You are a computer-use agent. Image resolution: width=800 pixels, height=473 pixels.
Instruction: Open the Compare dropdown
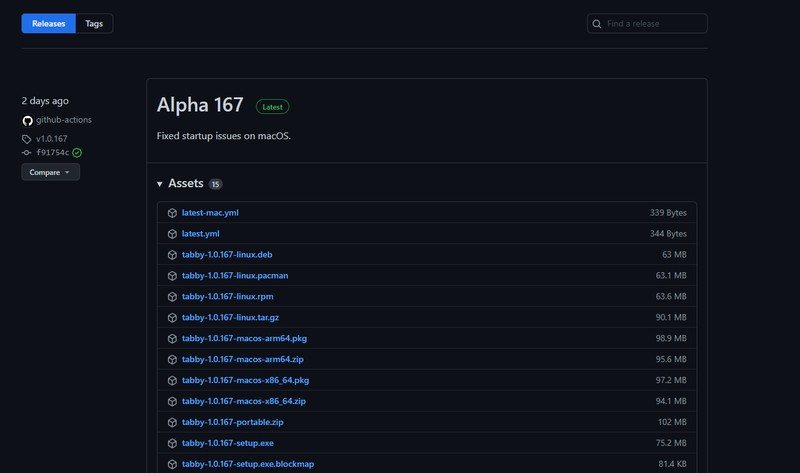pos(51,172)
